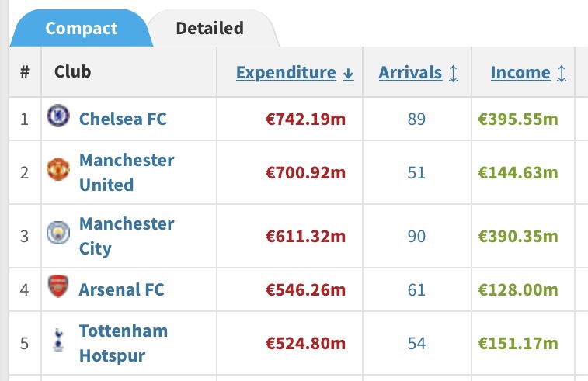Click the Chelsea FC club crest
This screenshot has height=381, width=588.
click(x=57, y=118)
